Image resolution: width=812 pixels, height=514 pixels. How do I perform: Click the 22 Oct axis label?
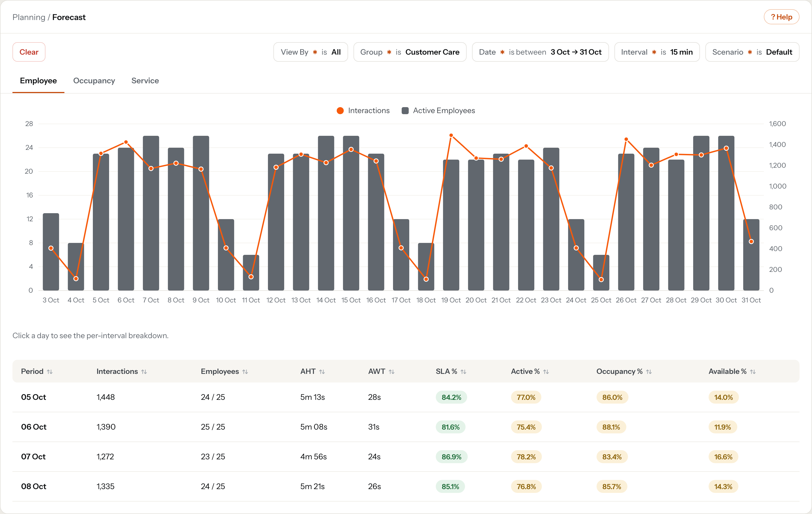pyautogui.click(x=526, y=300)
